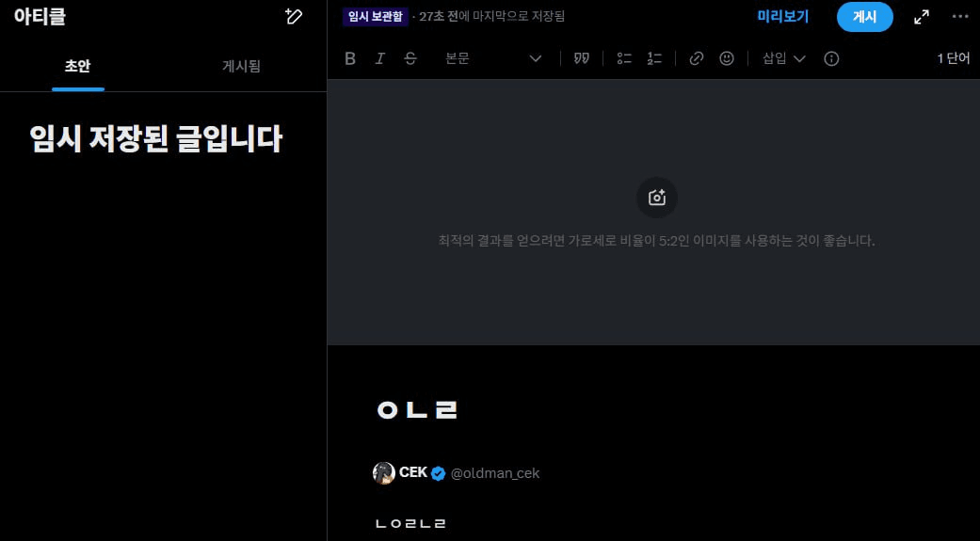Screen dimensions: 980x541
Task: Create a new article with compose icon
Action: tap(293, 16)
